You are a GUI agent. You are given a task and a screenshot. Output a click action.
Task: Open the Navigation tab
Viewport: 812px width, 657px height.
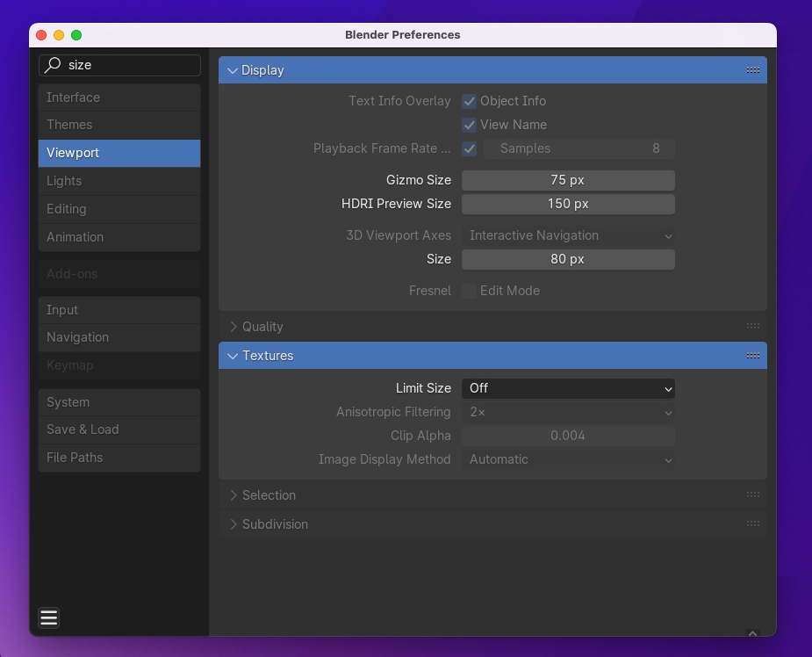click(x=119, y=337)
